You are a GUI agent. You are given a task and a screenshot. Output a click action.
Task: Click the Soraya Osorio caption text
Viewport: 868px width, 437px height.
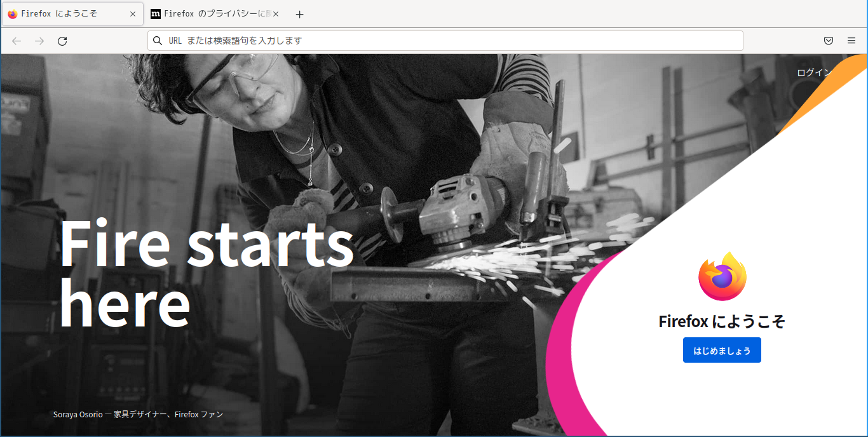click(x=138, y=414)
